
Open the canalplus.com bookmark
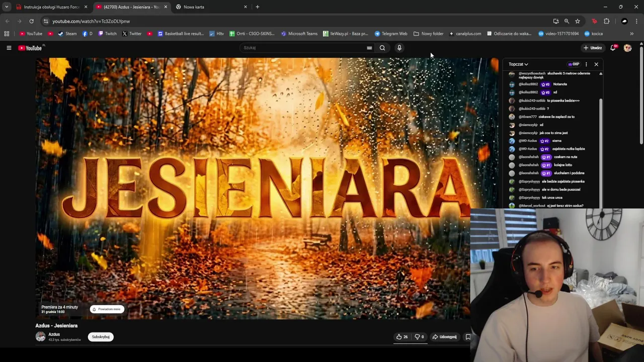tap(465, 34)
